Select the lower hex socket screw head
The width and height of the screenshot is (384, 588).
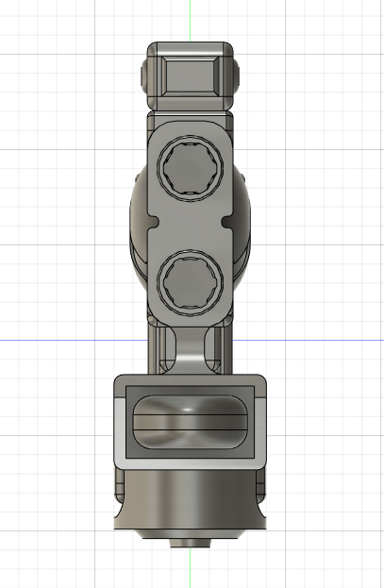tap(191, 282)
